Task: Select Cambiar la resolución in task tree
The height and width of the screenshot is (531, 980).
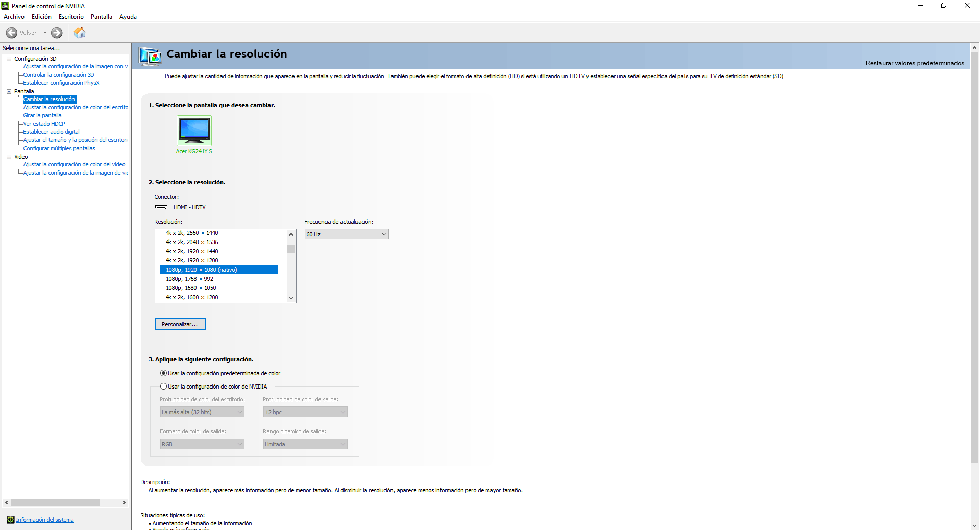Action: pyautogui.click(x=50, y=99)
